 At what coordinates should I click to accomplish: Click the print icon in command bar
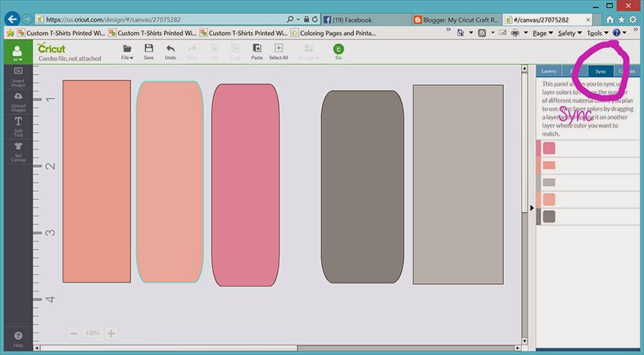[x=515, y=33]
